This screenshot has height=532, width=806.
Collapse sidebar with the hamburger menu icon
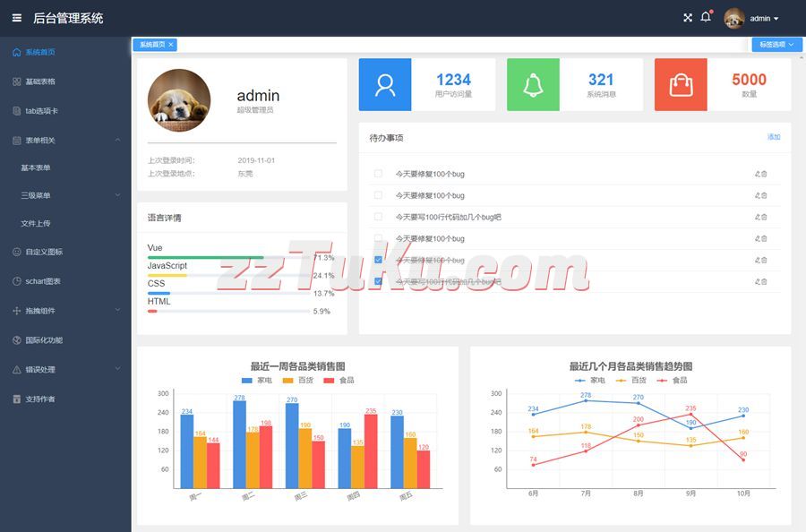click(x=17, y=18)
